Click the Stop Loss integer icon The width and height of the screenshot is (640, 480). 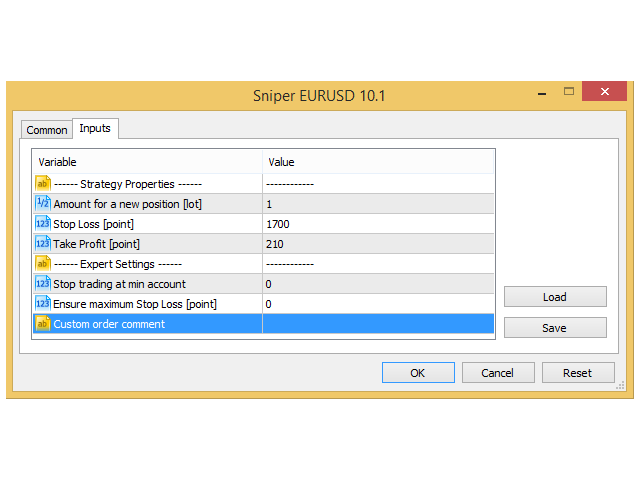point(43,224)
